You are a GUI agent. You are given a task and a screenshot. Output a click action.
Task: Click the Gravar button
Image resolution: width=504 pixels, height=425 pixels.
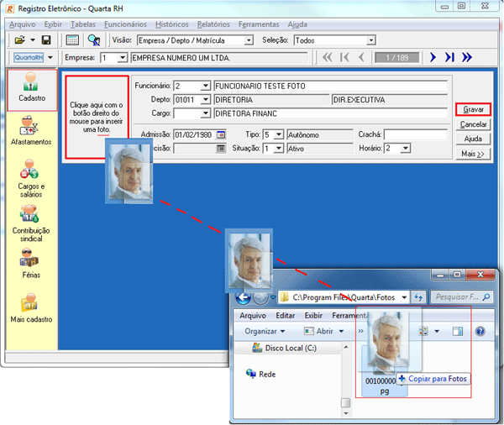coord(473,110)
